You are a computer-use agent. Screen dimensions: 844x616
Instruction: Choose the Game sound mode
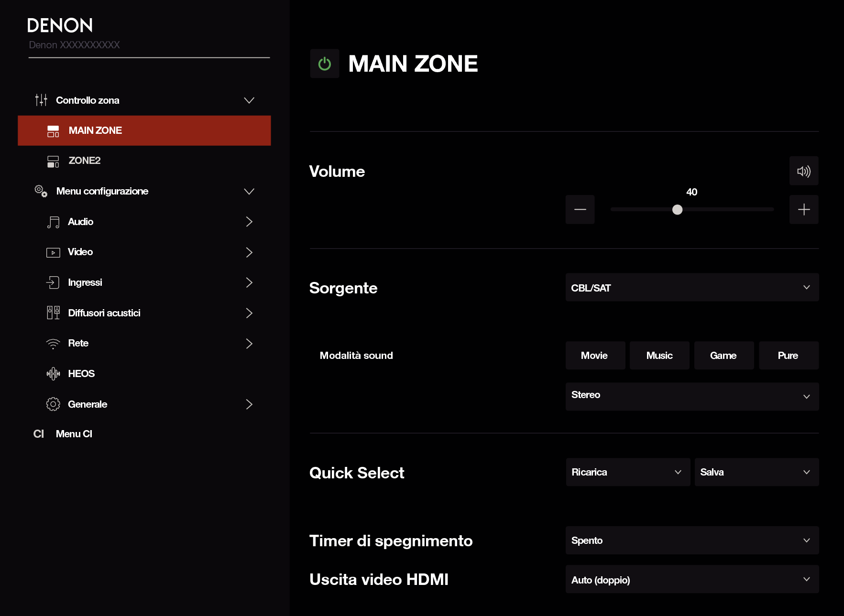[723, 356]
